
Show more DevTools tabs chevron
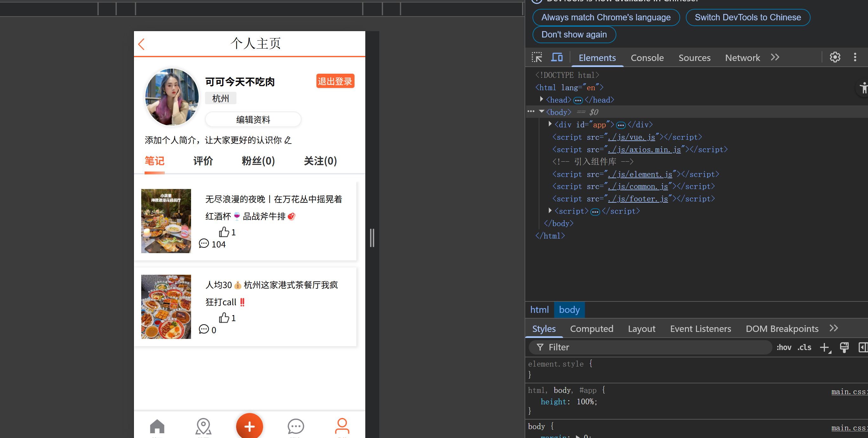click(775, 57)
